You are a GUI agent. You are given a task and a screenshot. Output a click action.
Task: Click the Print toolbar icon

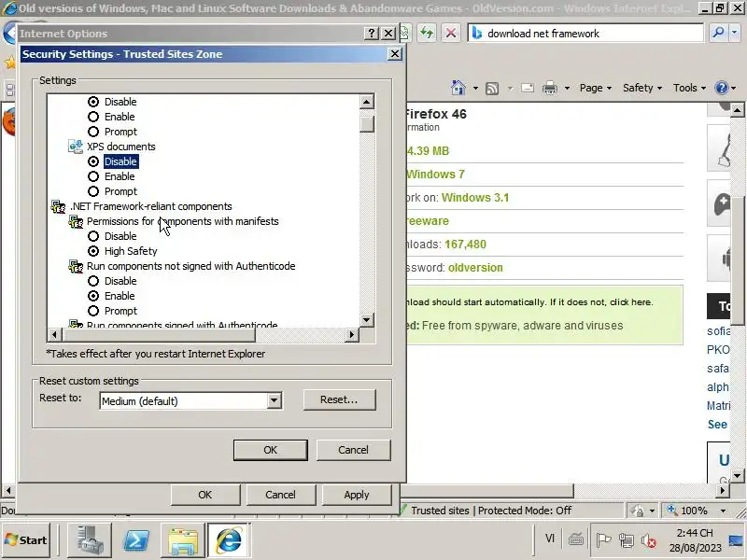(x=550, y=88)
